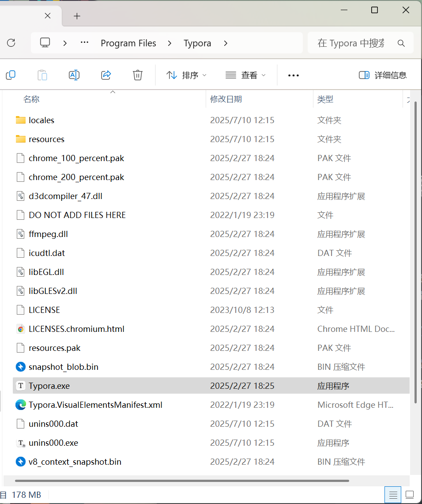Click the Typora.exe application icon
This screenshot has width=422, height=504.
tap(20, 386)
